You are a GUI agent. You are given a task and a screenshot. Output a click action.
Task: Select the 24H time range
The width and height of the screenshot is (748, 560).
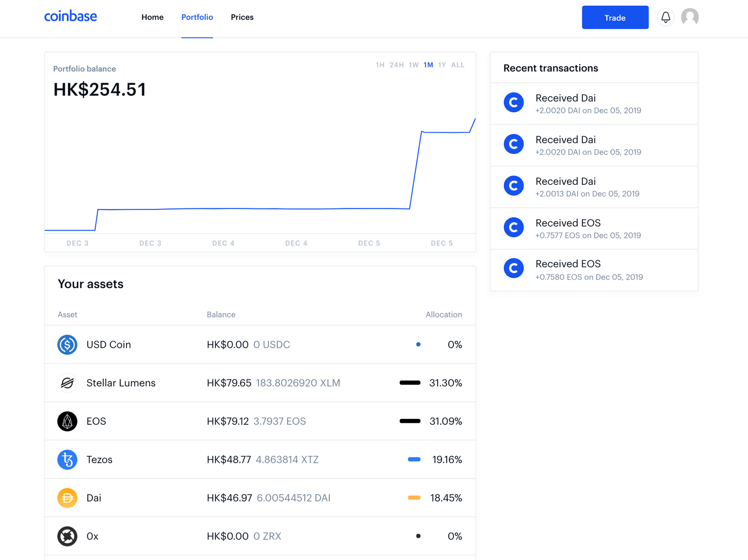pyautogui.click(x=396, y=65)
